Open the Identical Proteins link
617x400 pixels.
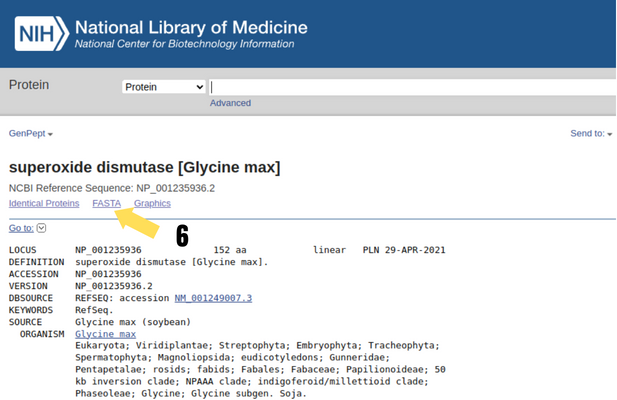[x=44, y=203]
